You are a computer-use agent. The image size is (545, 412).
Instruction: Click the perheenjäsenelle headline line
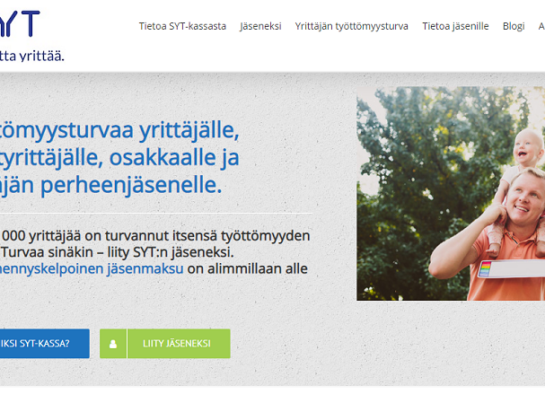click(x=111, y=185)
